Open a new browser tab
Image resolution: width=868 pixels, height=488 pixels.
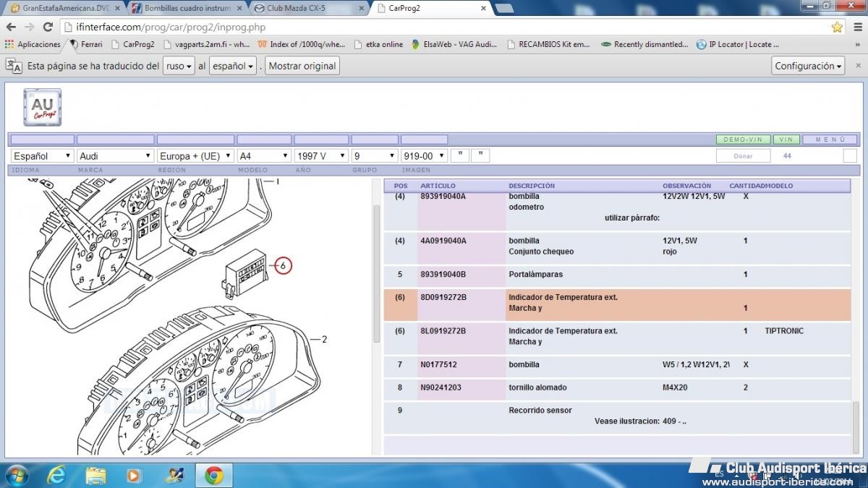click(x=504, y=9)
